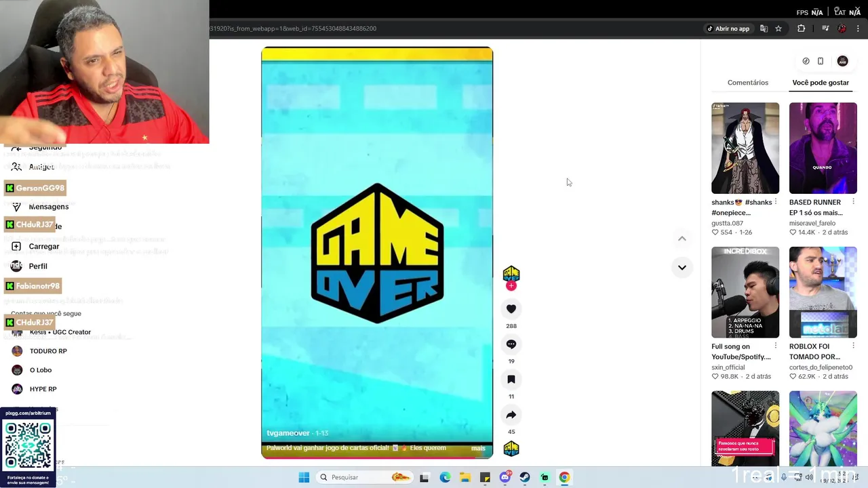Open Chrome media control playlist icon
Viewport: 868px width, 488px height.
click(x=825, y=28)
